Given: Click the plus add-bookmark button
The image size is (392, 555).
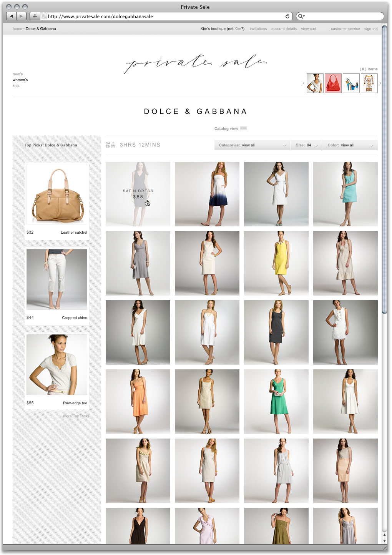Looking at the screenshot, I should tap(35, 16).
